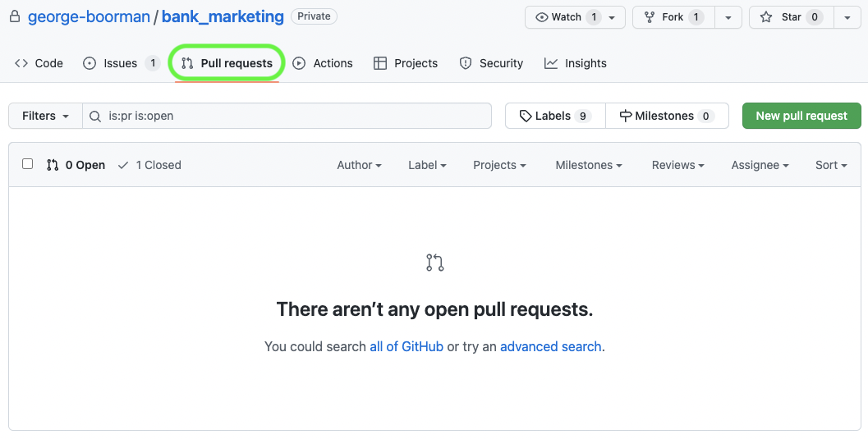Click the george-boorman owner link
The height and width of the screenshot is (439, 868).
click(90, 16)
